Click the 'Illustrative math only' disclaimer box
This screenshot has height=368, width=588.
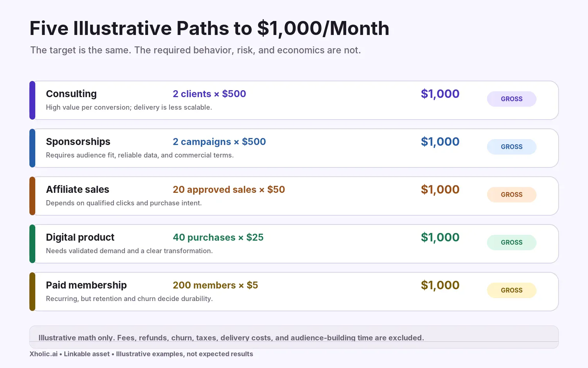[294, 337]
